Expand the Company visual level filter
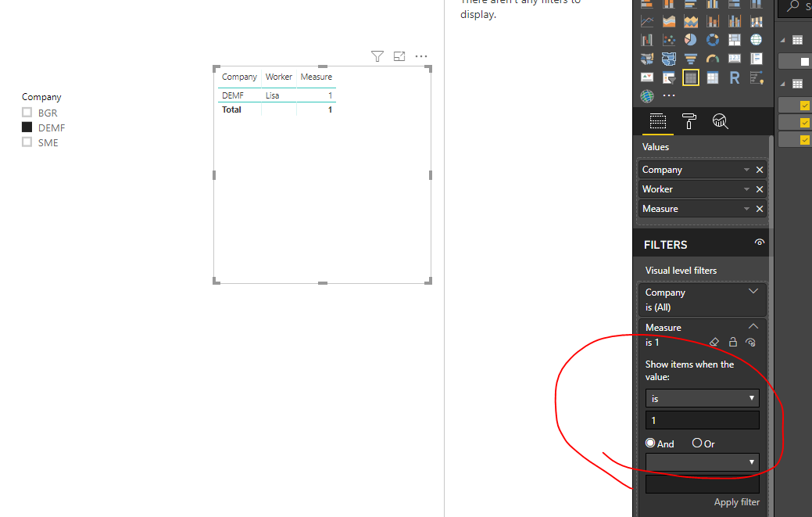Screen dimensions: 812x517 click(753, 292)
